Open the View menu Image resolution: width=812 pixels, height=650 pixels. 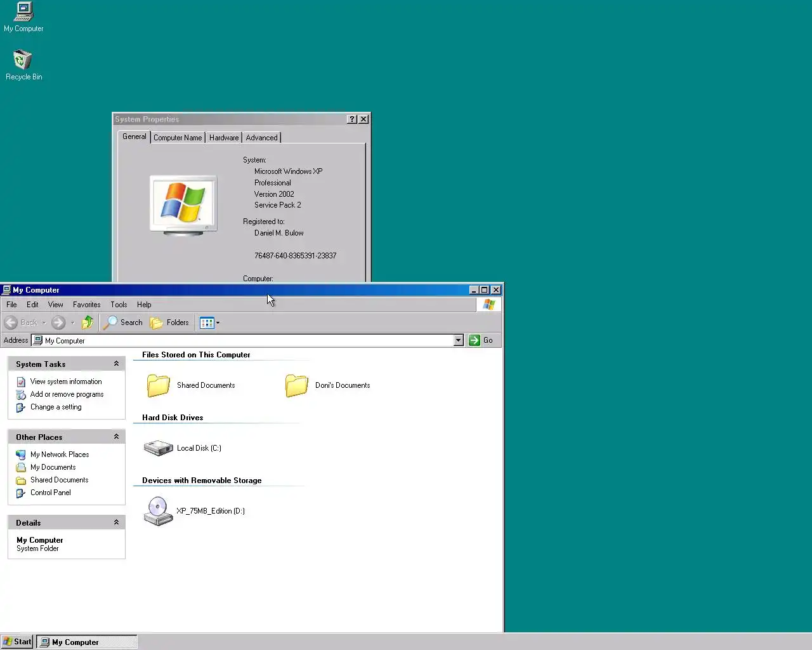point(56,305)
